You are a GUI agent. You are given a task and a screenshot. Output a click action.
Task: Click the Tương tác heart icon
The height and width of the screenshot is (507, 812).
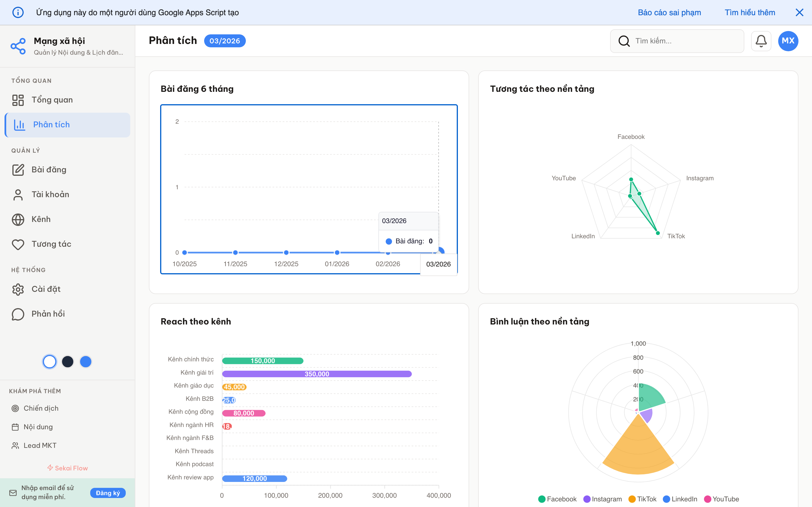point(18,244)
